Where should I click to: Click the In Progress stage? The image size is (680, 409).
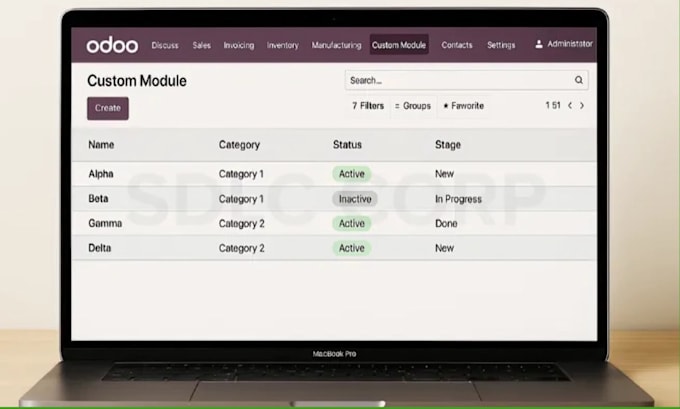[458, 199]
